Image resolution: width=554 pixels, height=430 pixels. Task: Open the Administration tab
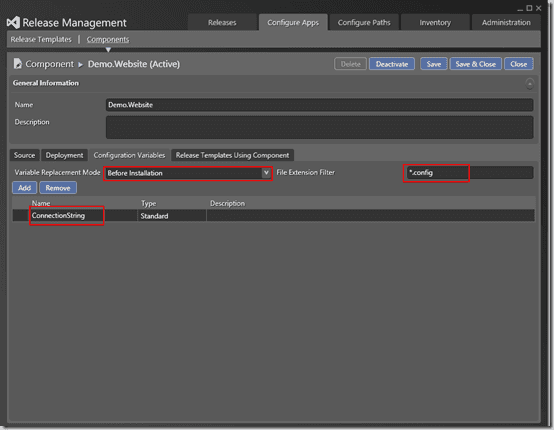click(x=506, y=23)
